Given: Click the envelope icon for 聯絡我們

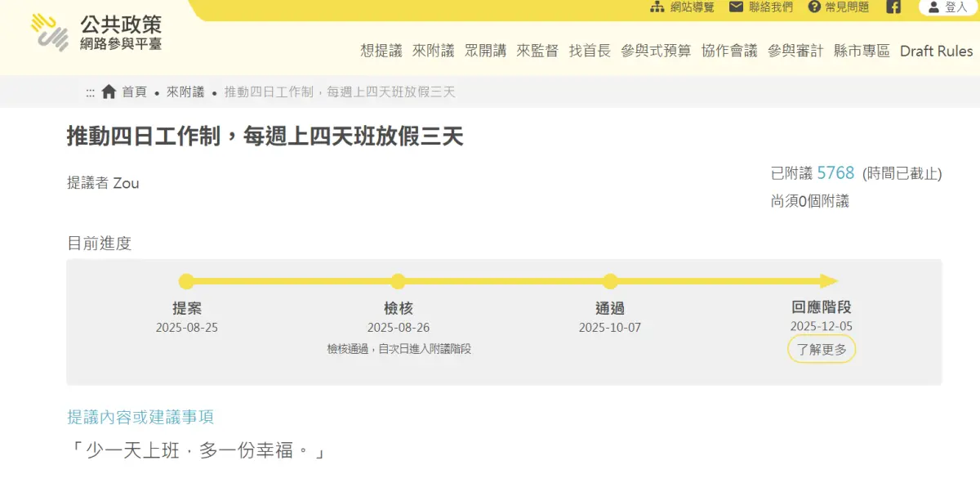Looking at the screenshot, I should (x=736, y=7).
